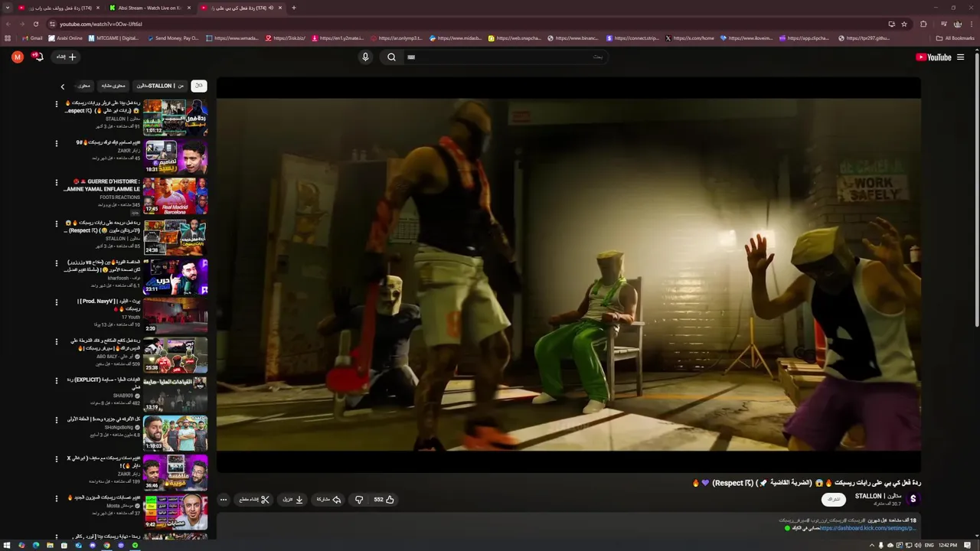Open options menu for 18:31 ZAKR video

(x=56, y=143)
